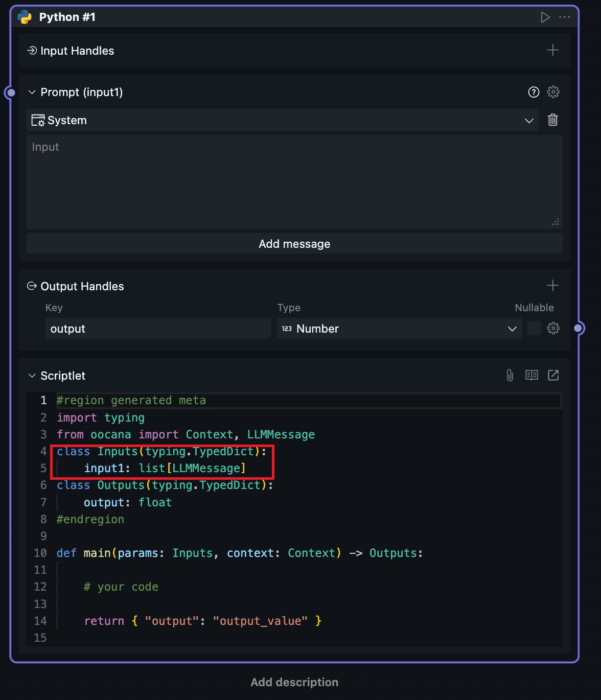This screenshot has width=601, height=700.
Task: Collapse the Scriptlet section
Action: click(x=32, y=376)
